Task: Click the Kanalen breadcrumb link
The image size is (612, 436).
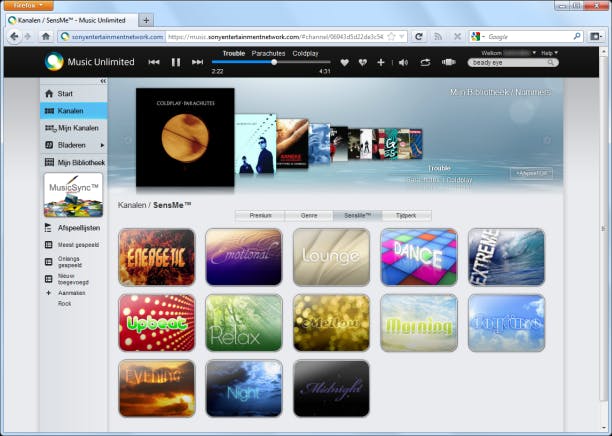Action: 132,205
